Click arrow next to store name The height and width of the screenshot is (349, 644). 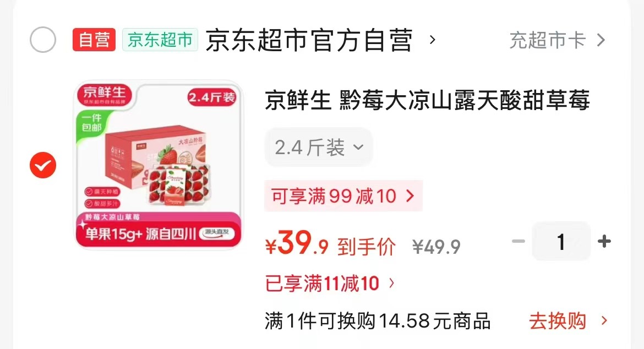pyautogui.click(x=432, y=40)
